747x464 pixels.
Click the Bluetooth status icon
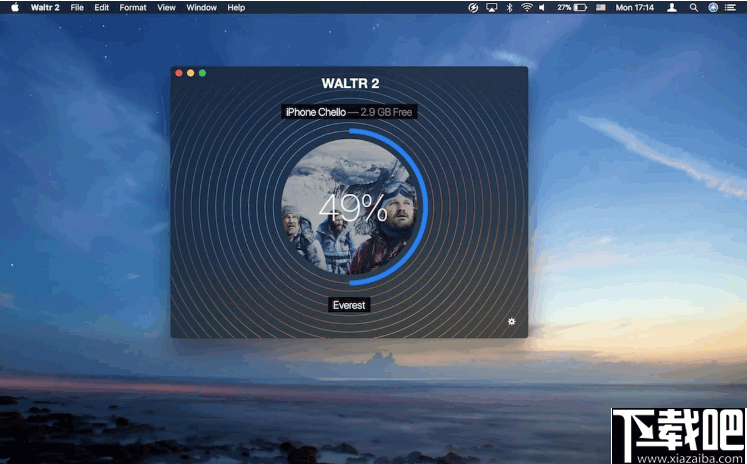[509, 7]
